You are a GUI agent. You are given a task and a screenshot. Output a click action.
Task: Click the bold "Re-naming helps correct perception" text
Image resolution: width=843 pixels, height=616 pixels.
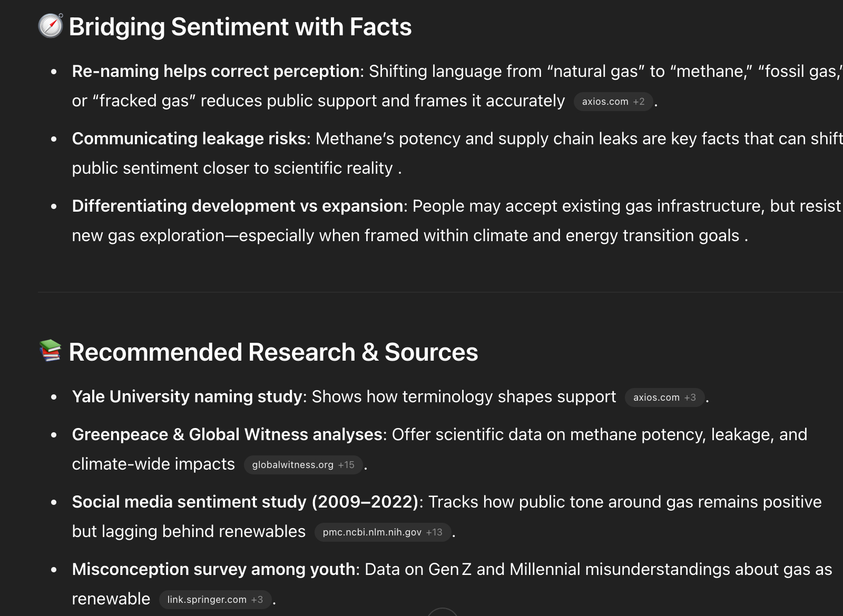coord(215,71)
